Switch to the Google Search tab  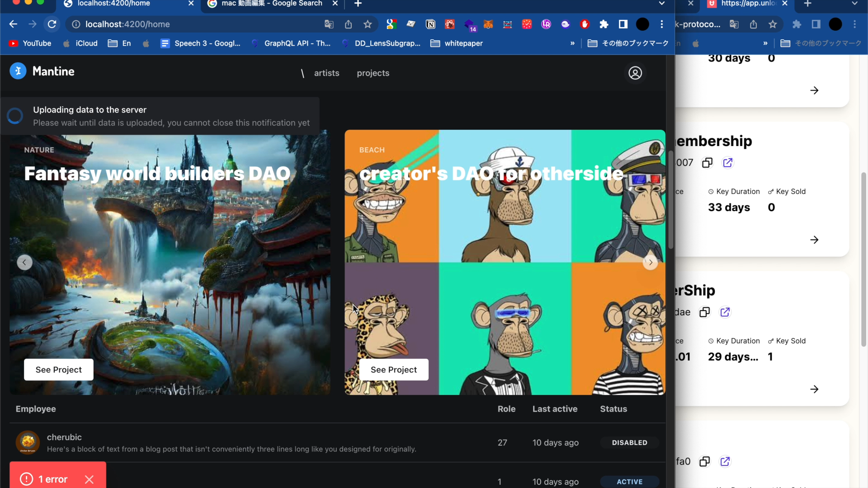click(x=272, y=5)
